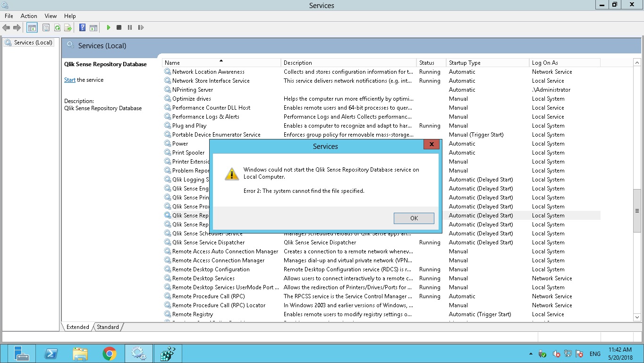Select the Plug and Play service
Viewport: 644px width, 363px height.
click(381, 126)
